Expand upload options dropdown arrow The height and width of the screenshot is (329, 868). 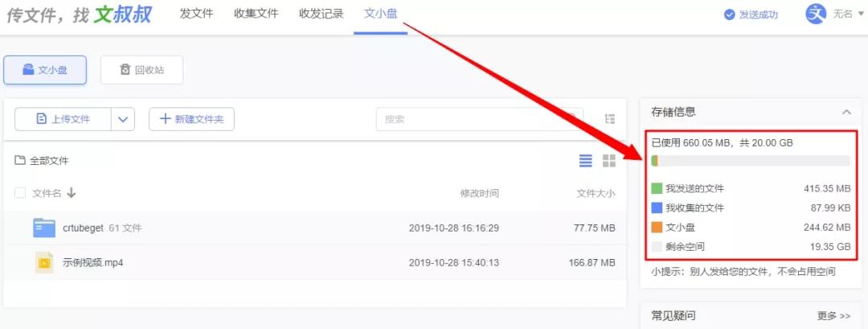tap(124, 119)
